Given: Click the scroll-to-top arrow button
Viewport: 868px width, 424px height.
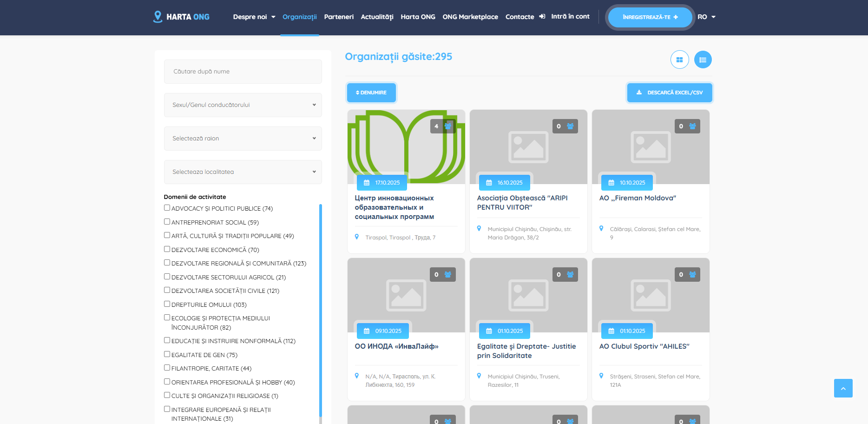Looking at the screenshot, I should pyautogui.click(x=843, y=388).
